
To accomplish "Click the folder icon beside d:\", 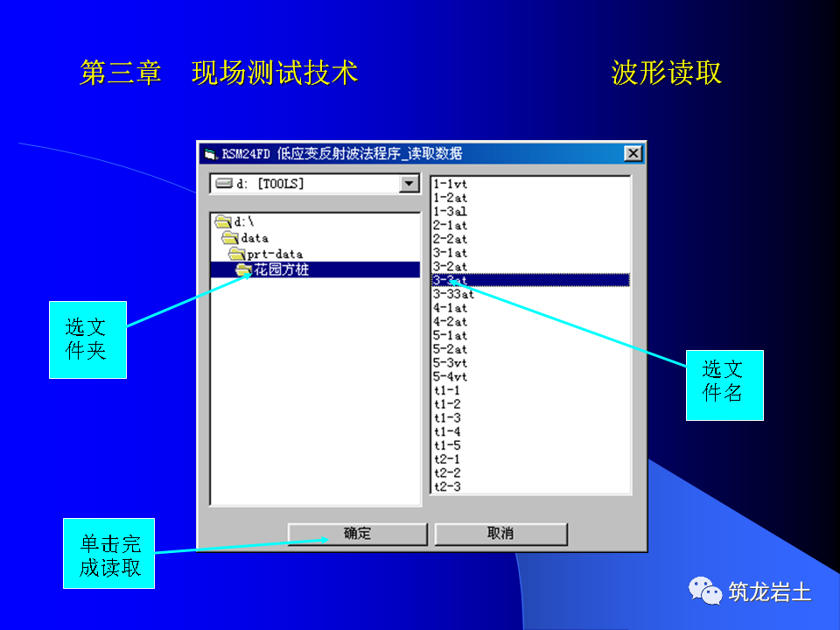I will [223, 221].
